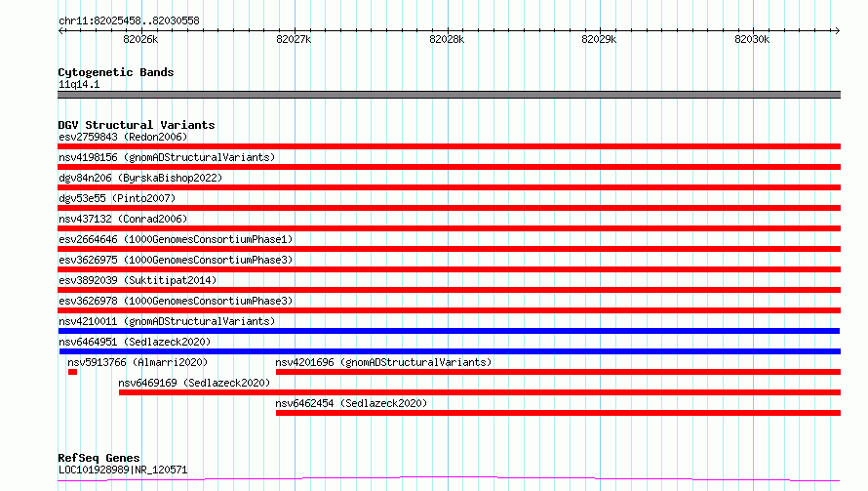Select variant label nsv4210011 (gnomADStructuralVariants)
The height and width of the screenshot is (491, 868).
click(x=167, y=321)
